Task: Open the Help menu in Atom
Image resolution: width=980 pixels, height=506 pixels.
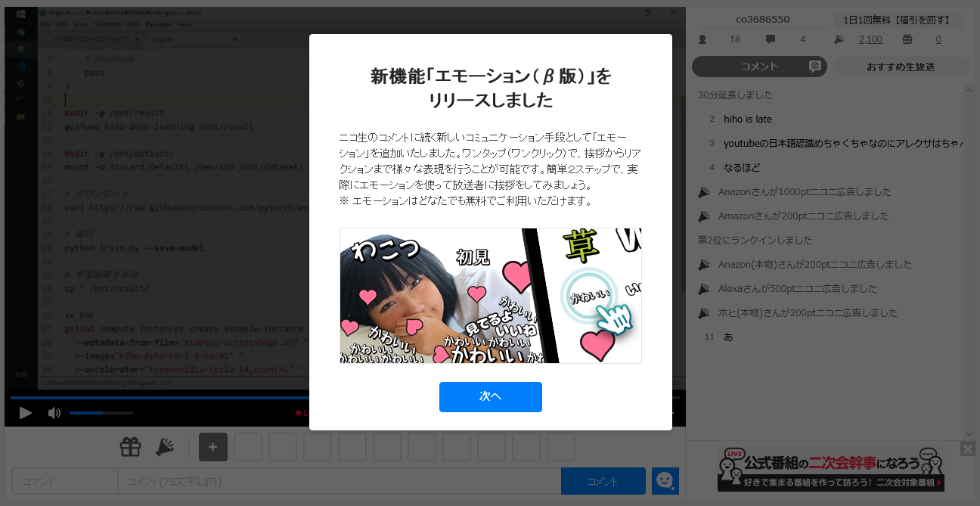Action: coord(185,24)
